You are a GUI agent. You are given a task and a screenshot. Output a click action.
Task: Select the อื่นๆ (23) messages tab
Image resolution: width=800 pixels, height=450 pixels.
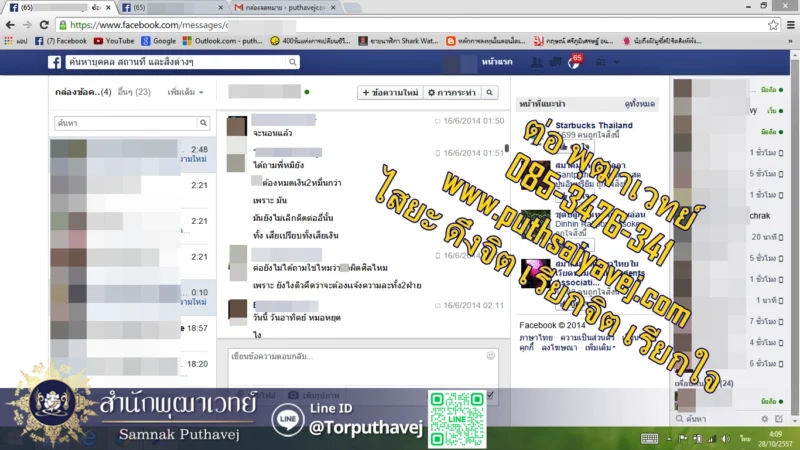134,92
